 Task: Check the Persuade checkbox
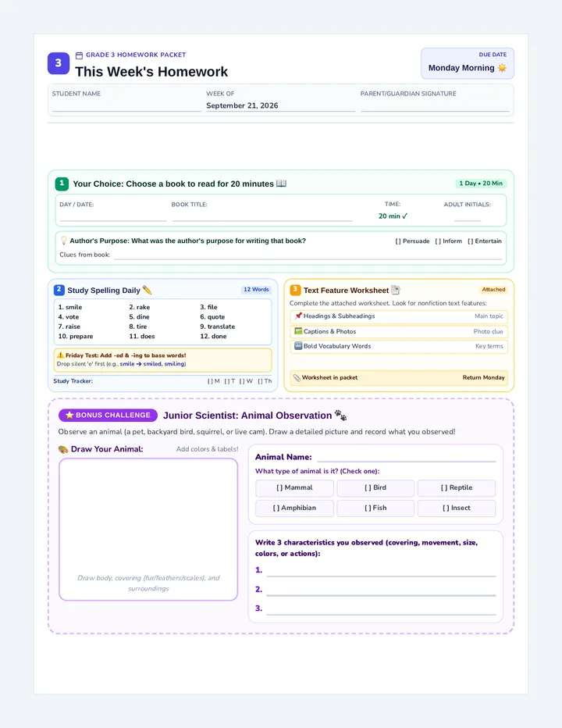click(398, 241)
